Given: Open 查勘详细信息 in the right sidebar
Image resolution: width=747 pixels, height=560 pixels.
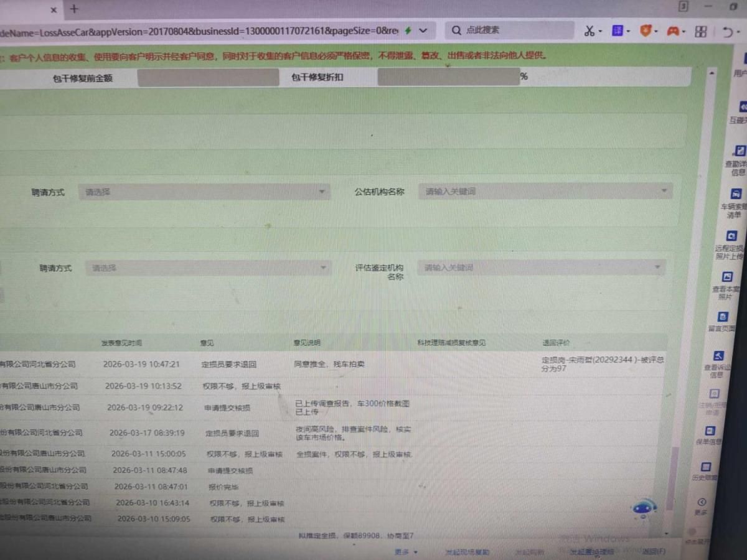Looking at the screenshot, I should (x=739, y=151).
